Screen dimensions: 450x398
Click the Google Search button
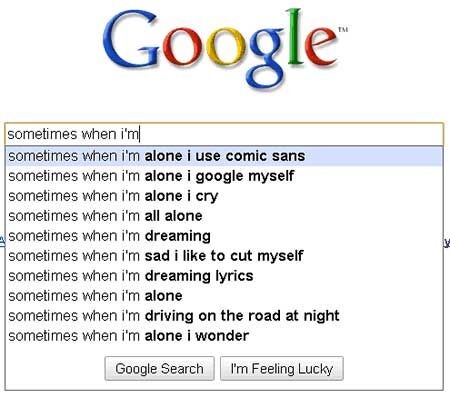(159, 369)
